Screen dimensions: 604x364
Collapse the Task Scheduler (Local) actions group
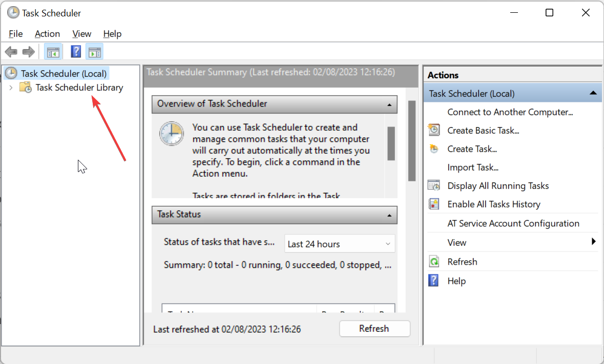coord(593,93)
